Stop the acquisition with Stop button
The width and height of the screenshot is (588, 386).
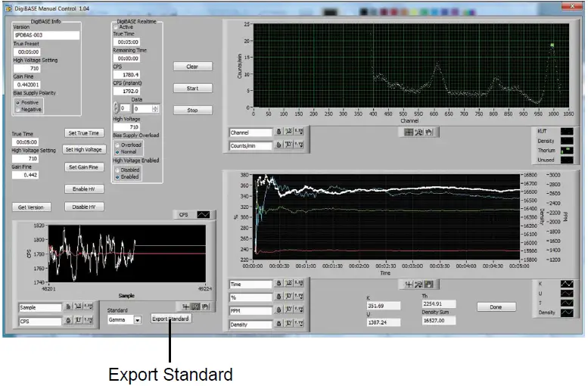point(193,110)
